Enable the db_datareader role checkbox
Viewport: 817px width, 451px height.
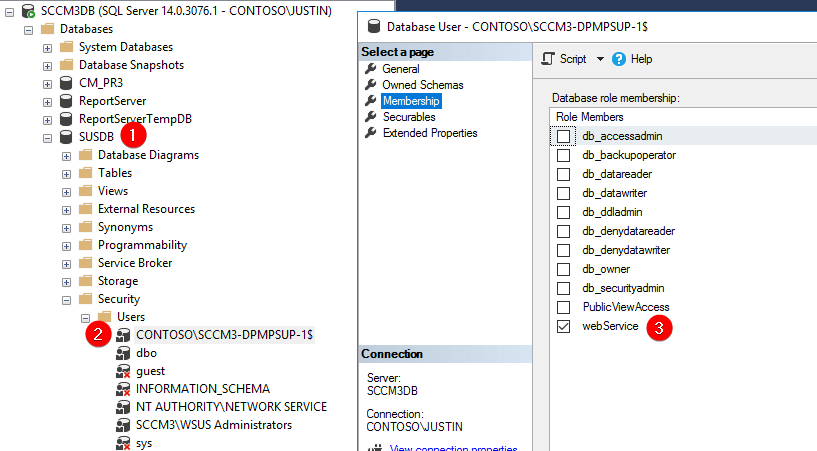(x=563, y=174)
